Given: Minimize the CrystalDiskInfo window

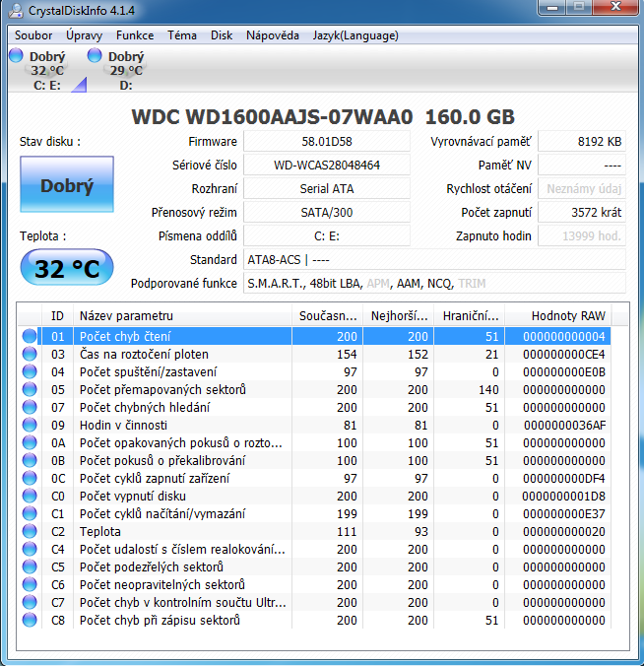Looking at the screenshot, I should click(x=551, y=7).
